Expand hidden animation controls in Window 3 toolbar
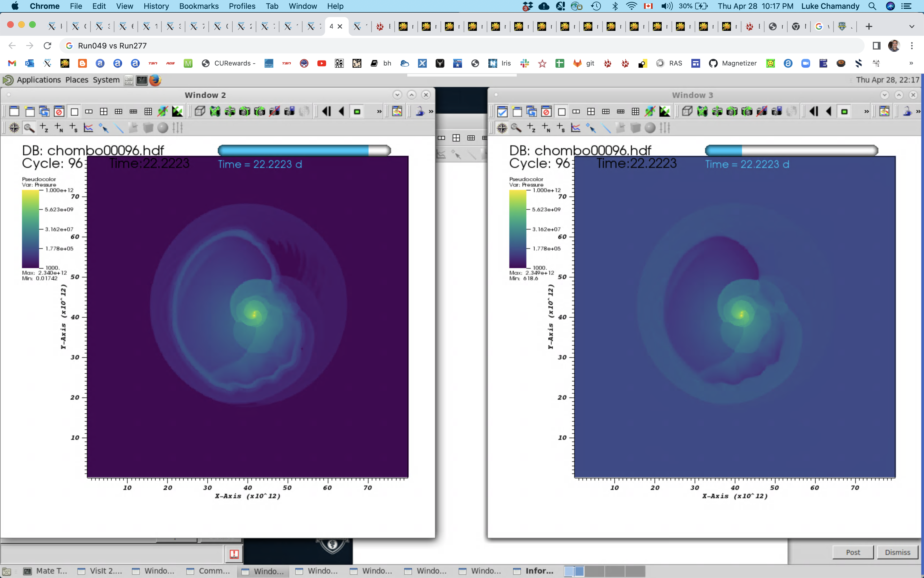924x578 pixels. (866, 112)
